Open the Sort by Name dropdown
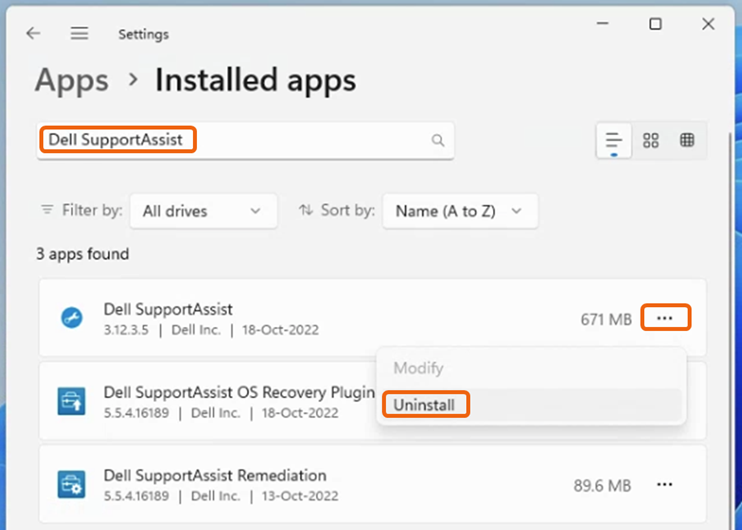The width and height of the screenshot is (742, 530). point(459,211)
